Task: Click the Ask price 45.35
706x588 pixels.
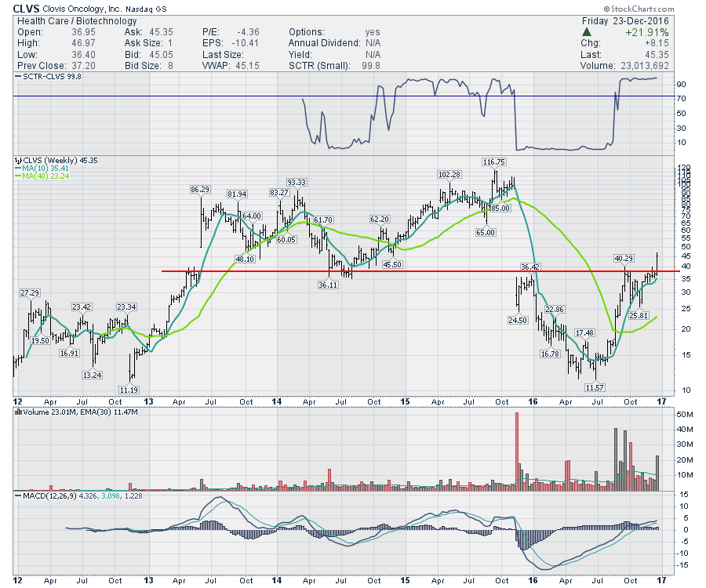Action: coord(161,32)
